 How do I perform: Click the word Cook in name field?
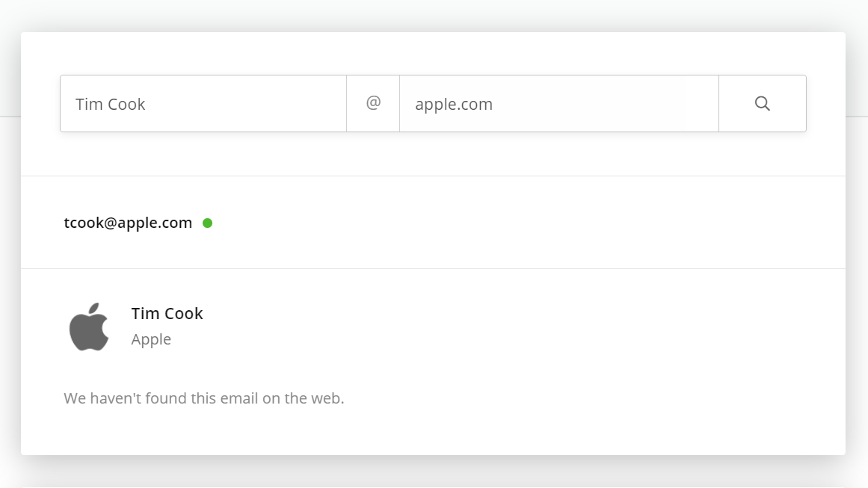pyautogui.click(x=126, y=104)
